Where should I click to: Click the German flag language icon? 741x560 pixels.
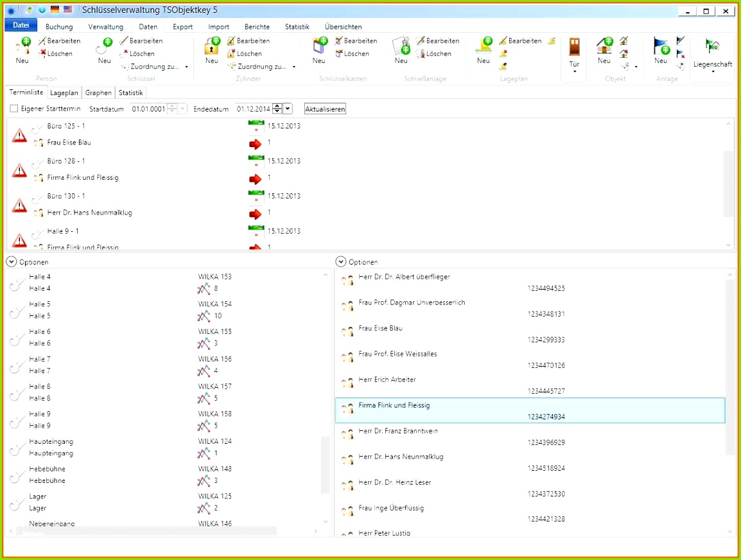pyautogui.click(x=55, y=10)
